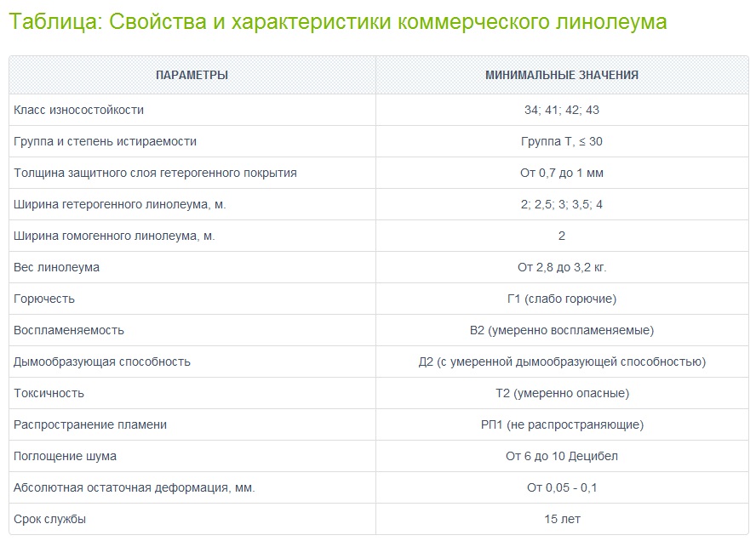Click the table title about коммерческого линолеума
This screenshot has width=756, height=541.
(337, 22)
